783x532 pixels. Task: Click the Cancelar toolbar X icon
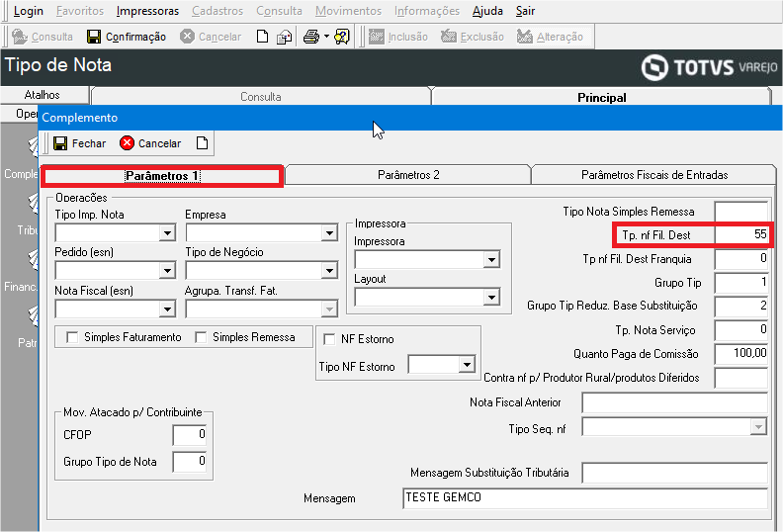pyautogui.click(x=187, y=37)
